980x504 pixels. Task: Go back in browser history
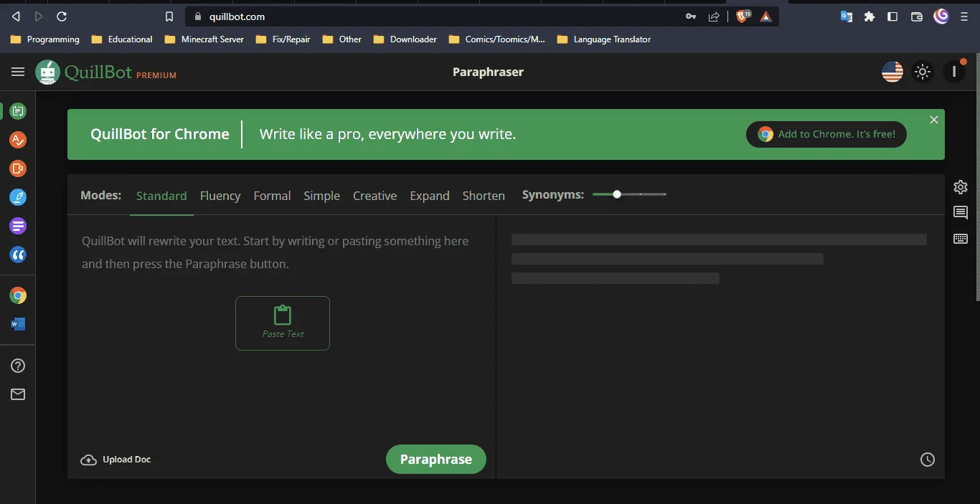[x=16, y=16]
